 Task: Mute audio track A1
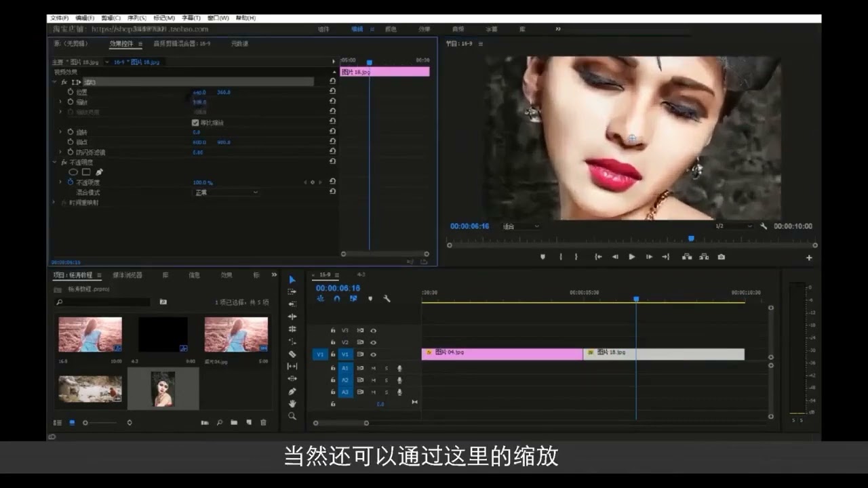coord(373,368)
